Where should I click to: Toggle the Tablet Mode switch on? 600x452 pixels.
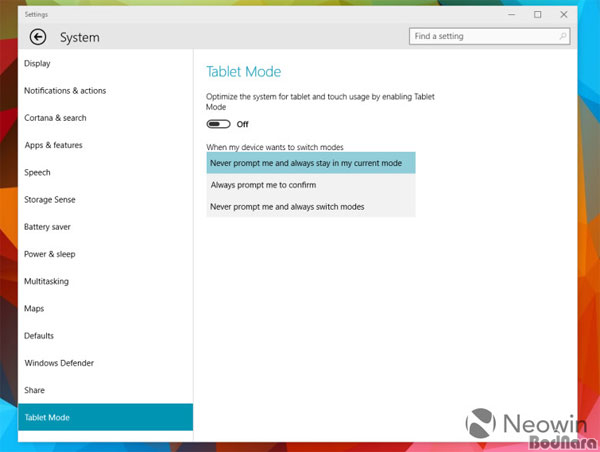click(218, 124)
